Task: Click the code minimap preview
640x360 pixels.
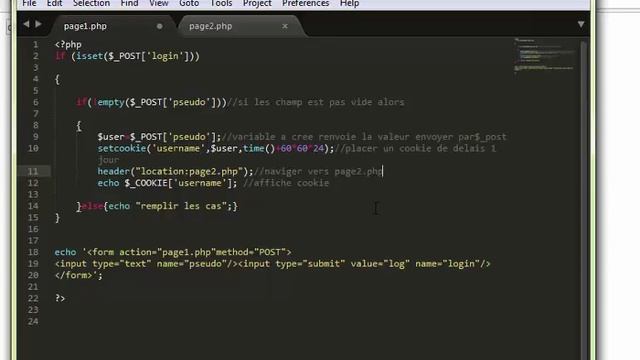Action: tap(545, 56)
